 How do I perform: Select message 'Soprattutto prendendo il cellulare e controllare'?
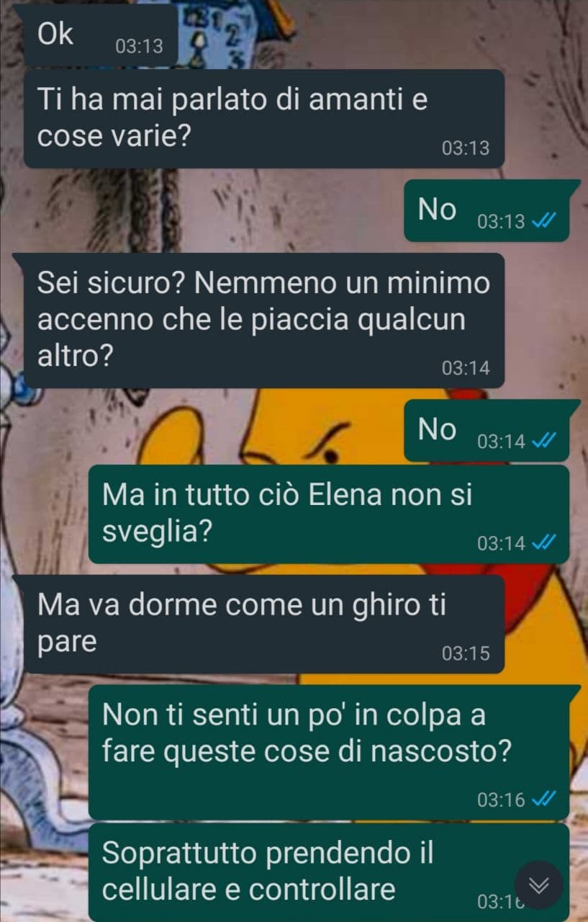click(x=329, y=872)
